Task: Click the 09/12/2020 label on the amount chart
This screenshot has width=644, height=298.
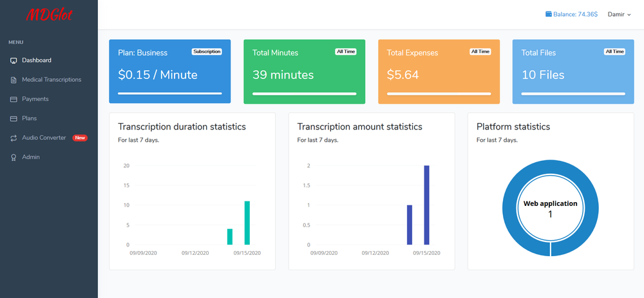Action: [x=375, y=253]
